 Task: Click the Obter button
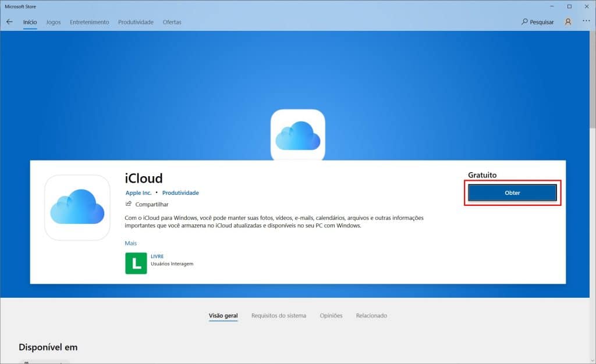click(512, 193)
